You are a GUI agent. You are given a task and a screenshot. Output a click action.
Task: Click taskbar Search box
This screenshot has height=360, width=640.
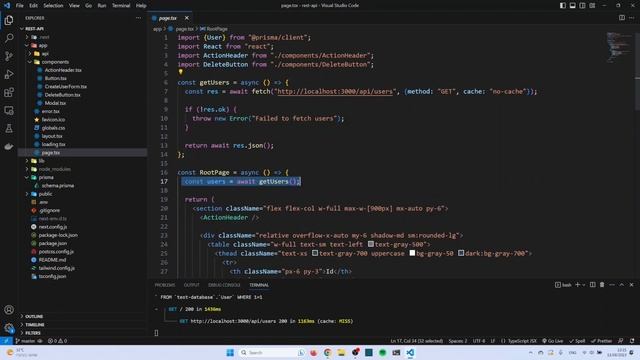271,353
